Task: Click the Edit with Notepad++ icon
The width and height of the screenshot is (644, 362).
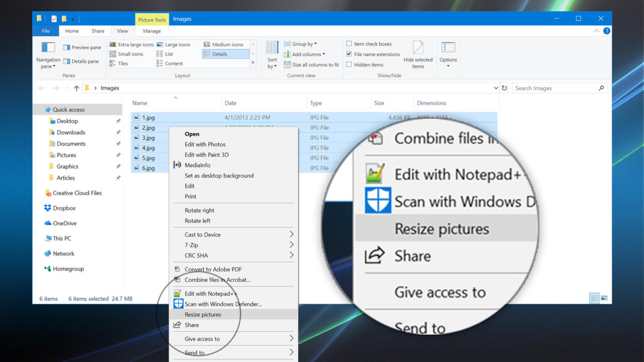Action: pos(178,293)
